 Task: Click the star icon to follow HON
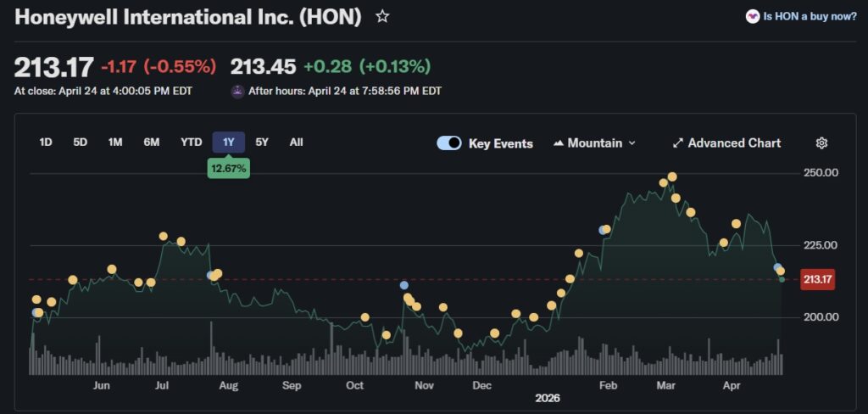pyautogui.click(x=382, y=16)
